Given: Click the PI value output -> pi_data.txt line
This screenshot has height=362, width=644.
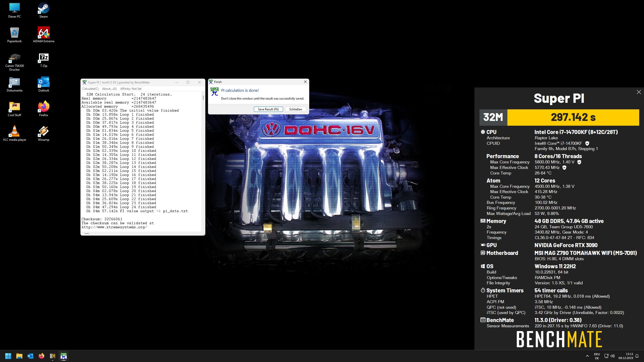Looking at the screenshot, I should [137, 211].
